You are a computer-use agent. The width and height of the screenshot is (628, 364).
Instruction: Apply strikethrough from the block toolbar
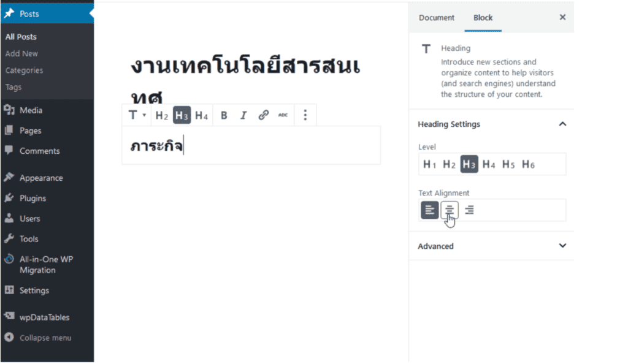pos(283,115)
